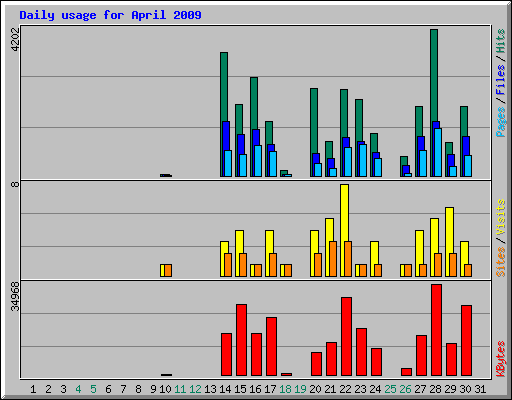Screen dimensions: 512x400
Task: Click day label 29 on the x-axis
Action: click(x=450, y=389)
